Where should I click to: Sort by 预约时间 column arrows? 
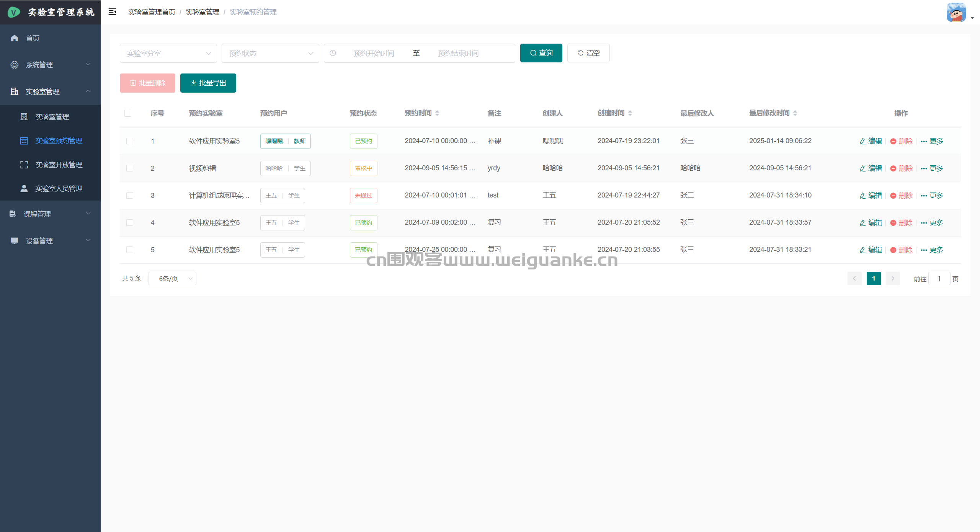click(437, 113)
